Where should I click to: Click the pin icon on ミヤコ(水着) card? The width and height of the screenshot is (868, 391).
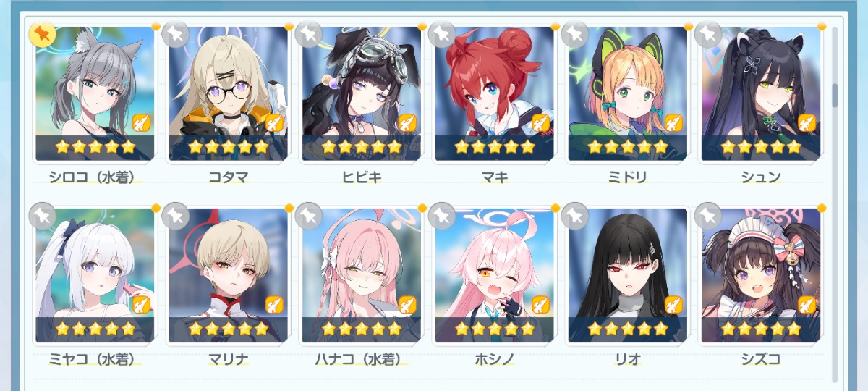point(42,216)
